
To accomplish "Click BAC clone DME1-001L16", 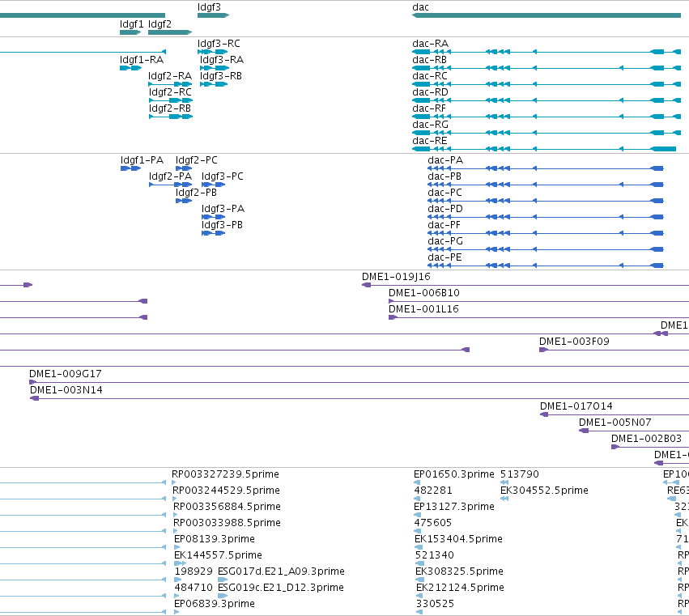I will pyautogui.click(x=538, y=317).
